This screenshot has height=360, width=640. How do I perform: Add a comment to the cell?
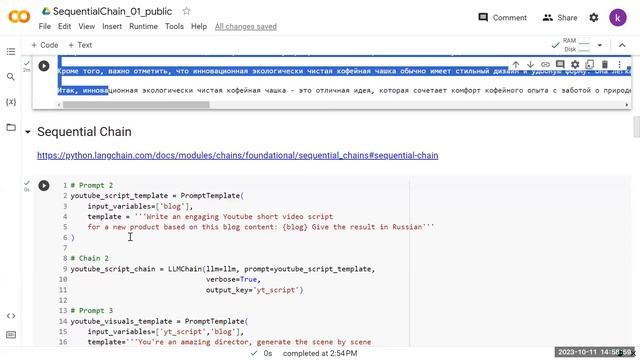(x=560, y=64)
